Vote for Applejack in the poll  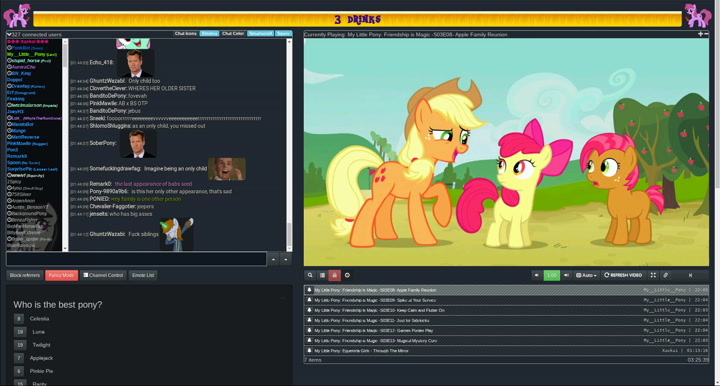click(19, 358)
